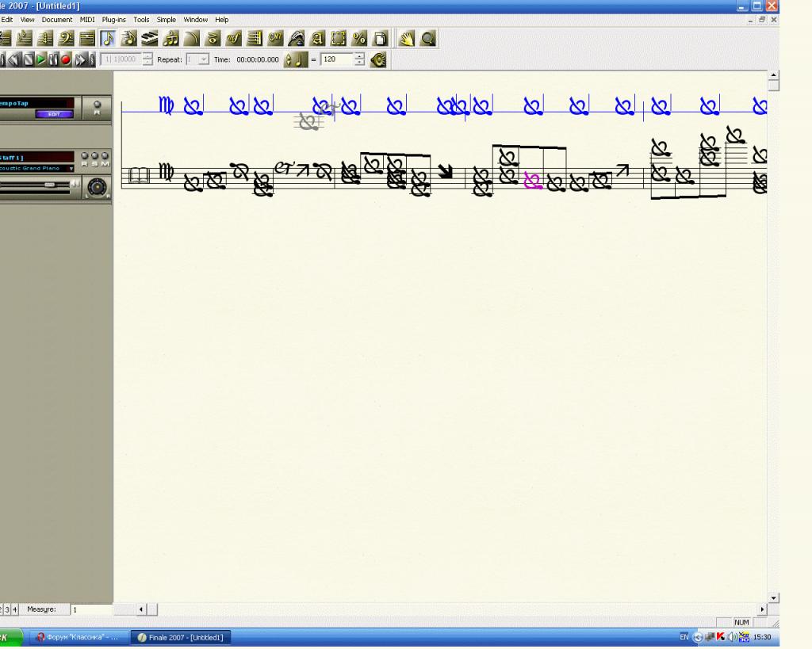Select the Expression tool marked mf
812x649 pixels.
(x=233, y=38)
